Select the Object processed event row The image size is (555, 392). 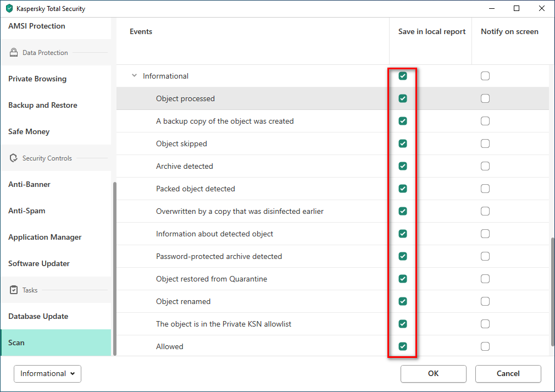click(x=332, y=98)
